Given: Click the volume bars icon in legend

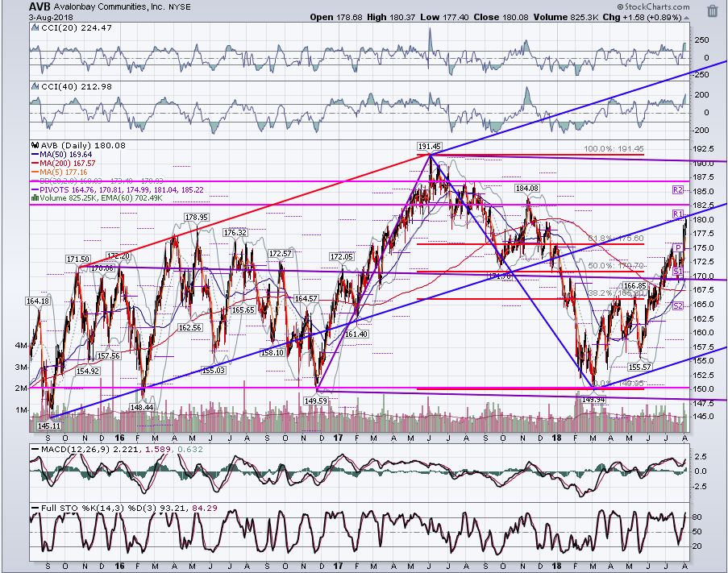Looking at the screenshot, I should [x=35, y=198].
